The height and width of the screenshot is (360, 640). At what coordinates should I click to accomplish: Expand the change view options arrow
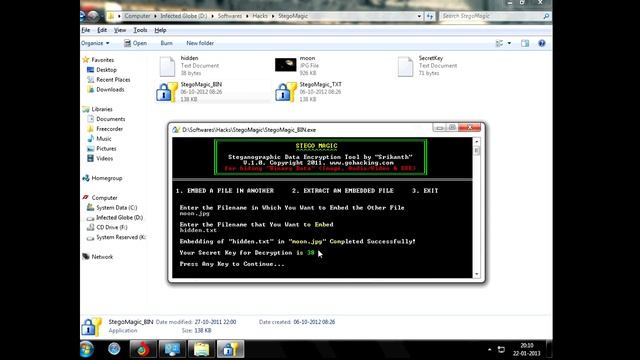(509, 43)
